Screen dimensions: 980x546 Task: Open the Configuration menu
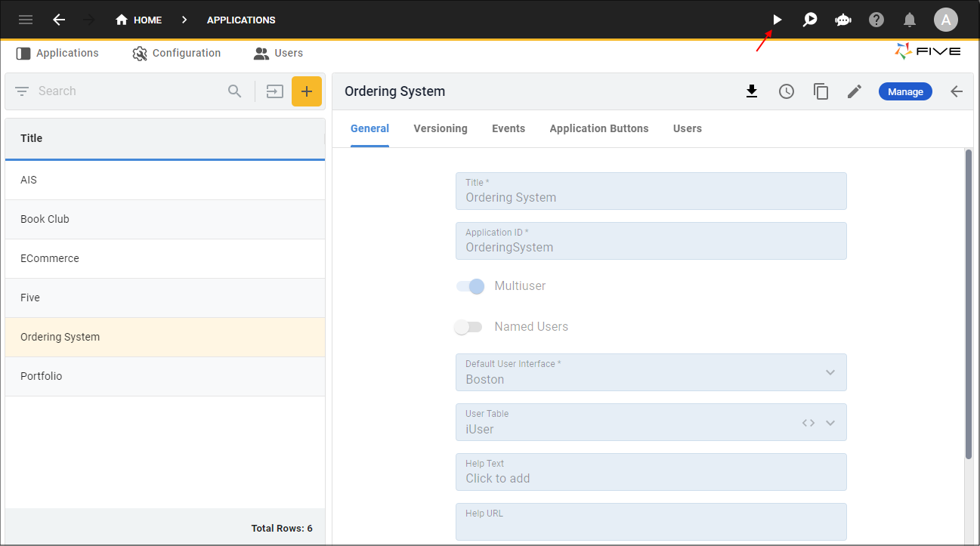coord(177,53)
